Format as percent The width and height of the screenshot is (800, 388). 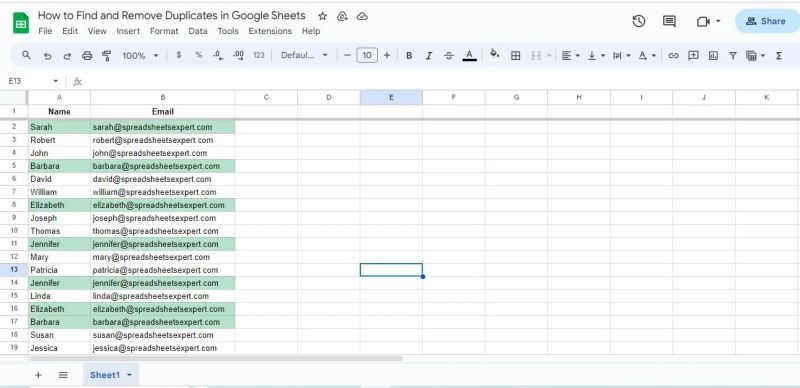198,55
